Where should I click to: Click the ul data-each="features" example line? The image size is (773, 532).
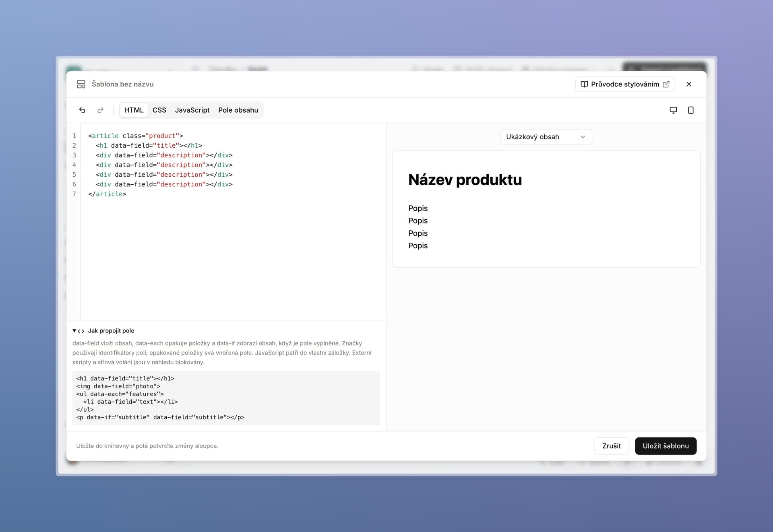tap(120, 394)
